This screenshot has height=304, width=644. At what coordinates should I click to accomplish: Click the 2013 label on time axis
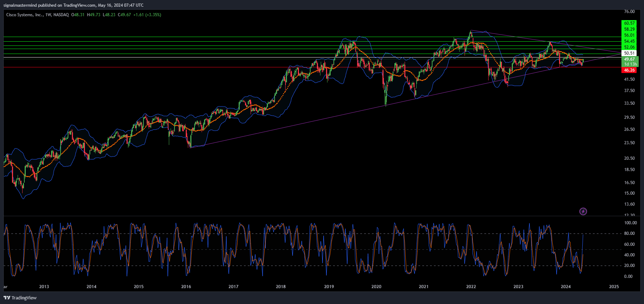44,287
